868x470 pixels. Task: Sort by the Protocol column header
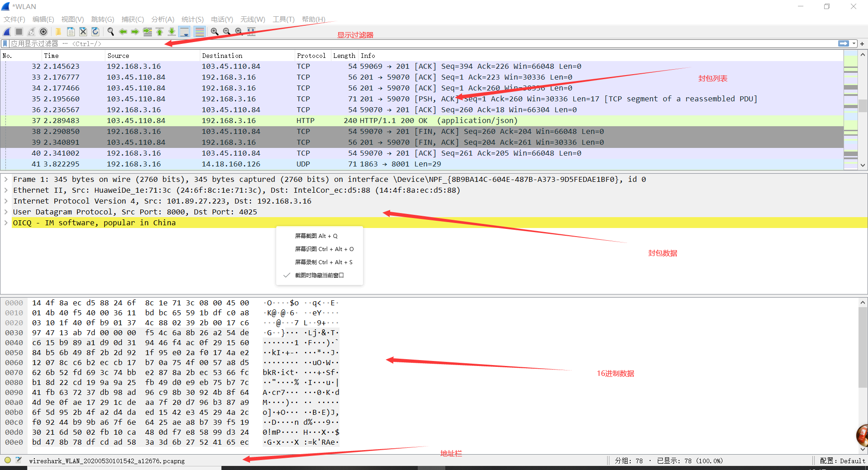[x=313, y=56]
